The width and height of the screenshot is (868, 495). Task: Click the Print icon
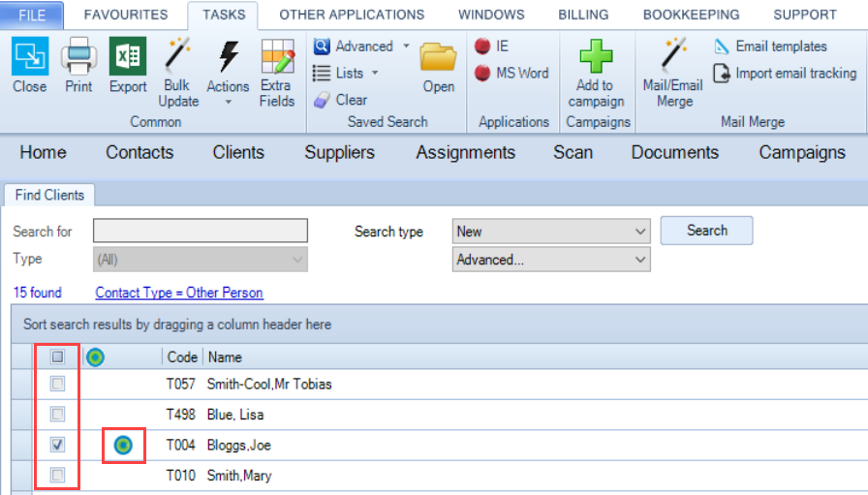pyautogui.click(x=79, y=56)
